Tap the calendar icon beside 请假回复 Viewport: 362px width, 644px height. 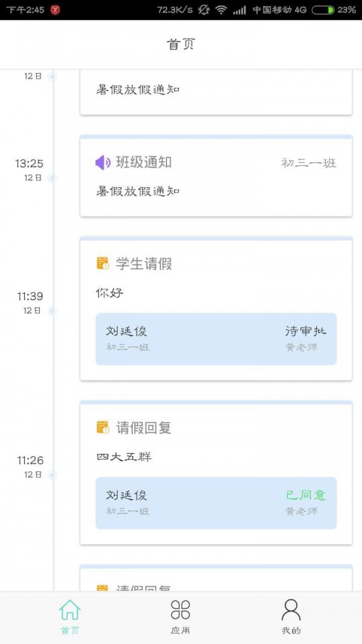pyautogui.click(x=101, y=427)
